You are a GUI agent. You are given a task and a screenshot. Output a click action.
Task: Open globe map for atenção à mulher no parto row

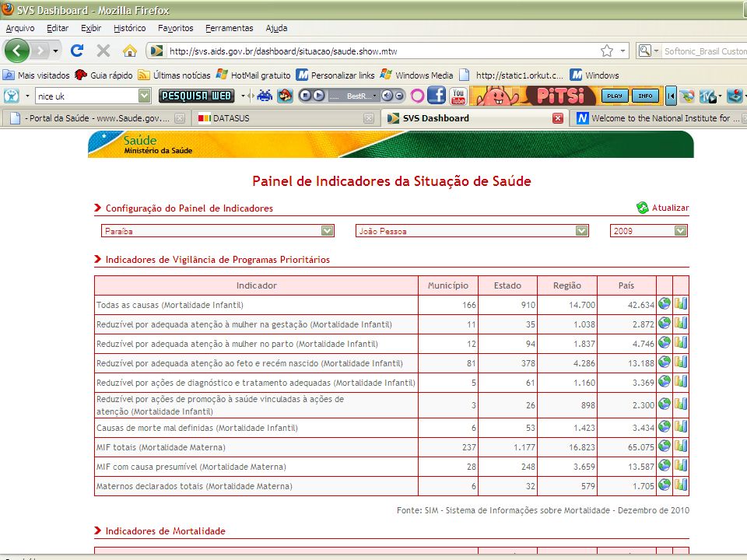[x=664, y=342]
